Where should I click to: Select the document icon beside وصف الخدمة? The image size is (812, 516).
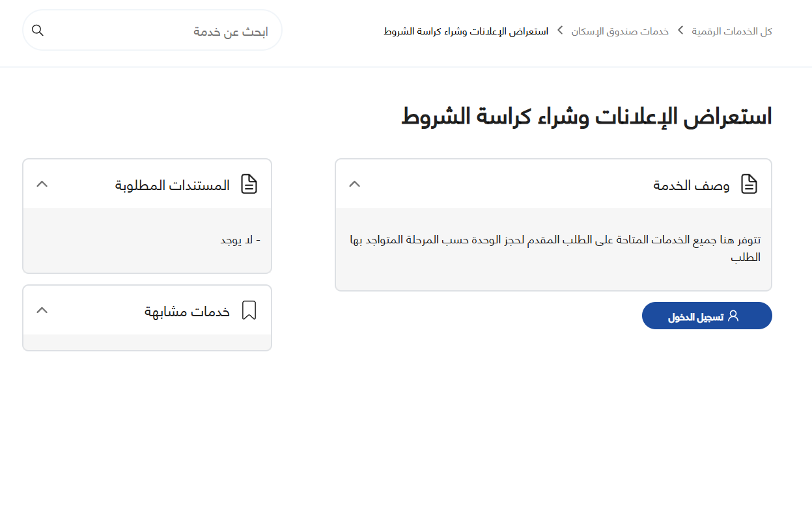[749, 184]
